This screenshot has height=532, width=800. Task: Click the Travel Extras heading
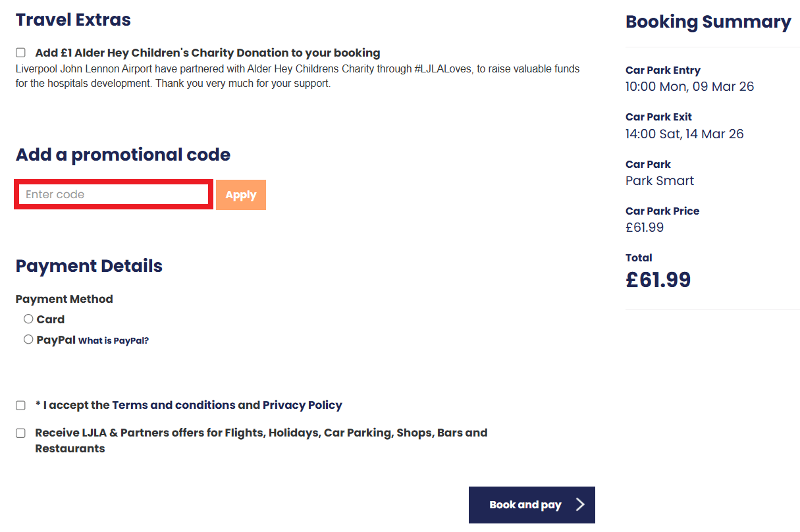click(72, 19)
